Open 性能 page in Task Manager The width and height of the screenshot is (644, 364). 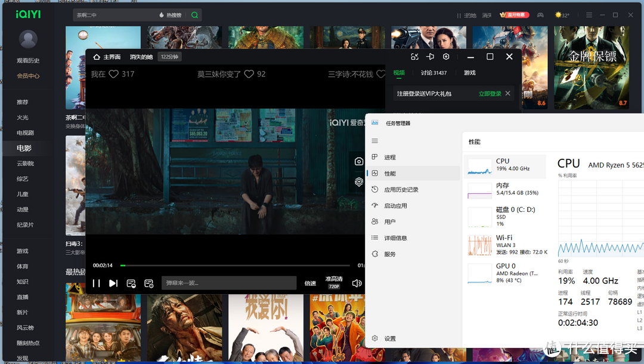(x=413, y=174)
